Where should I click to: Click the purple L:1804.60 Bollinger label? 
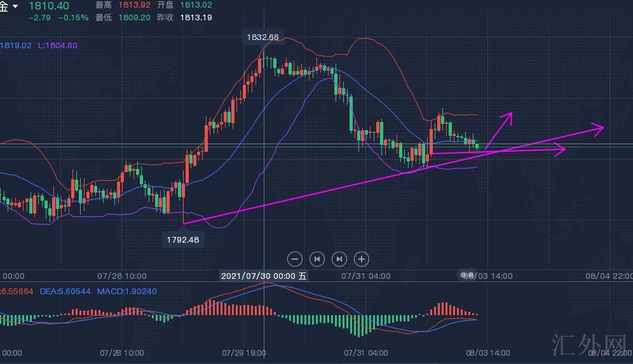click(x=57, y=46)
